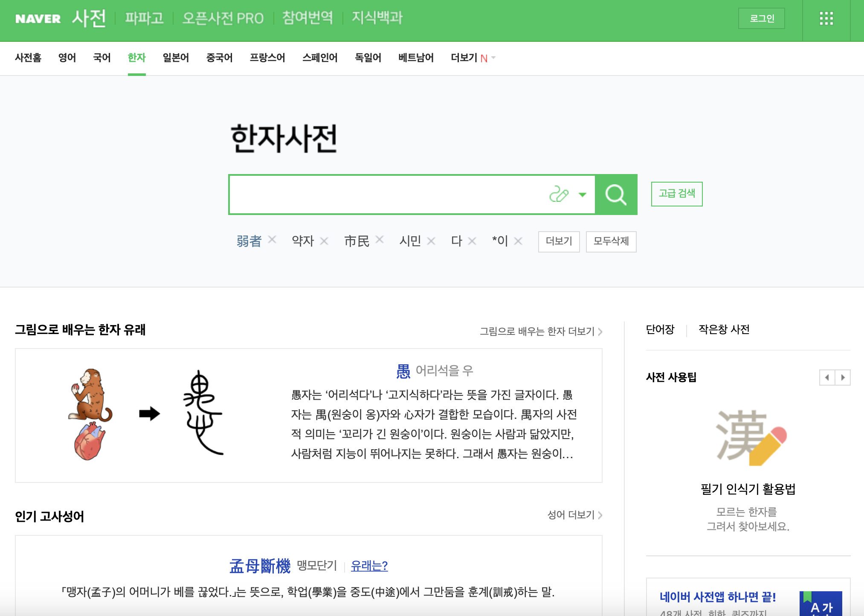
Task: Expand the input method dropdown arrow
Action: [583, 195]
